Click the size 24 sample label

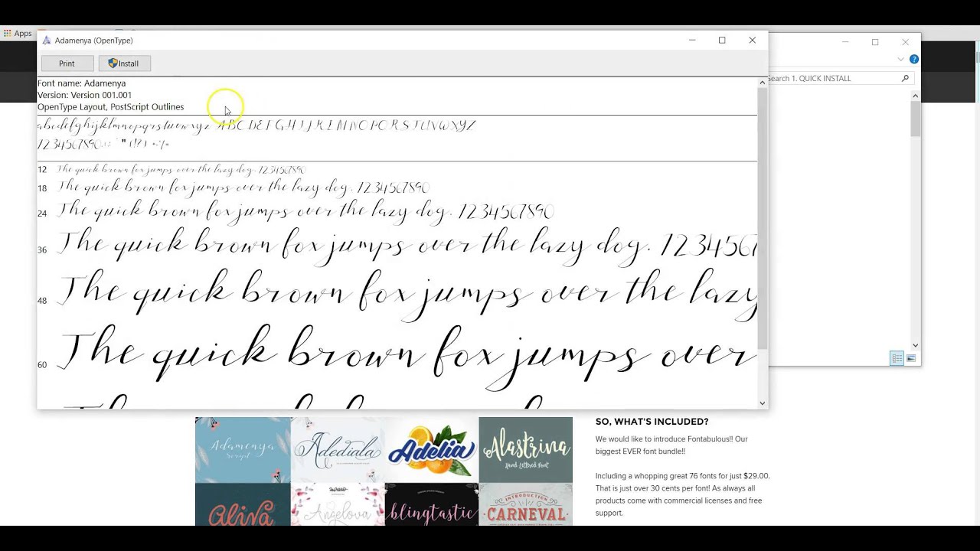pos(42,214)
